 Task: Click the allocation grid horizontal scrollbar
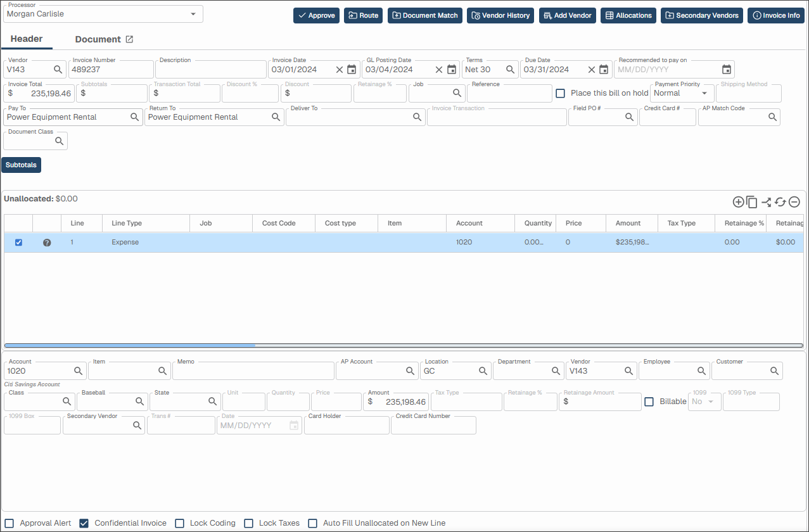[x=130, y=345]
